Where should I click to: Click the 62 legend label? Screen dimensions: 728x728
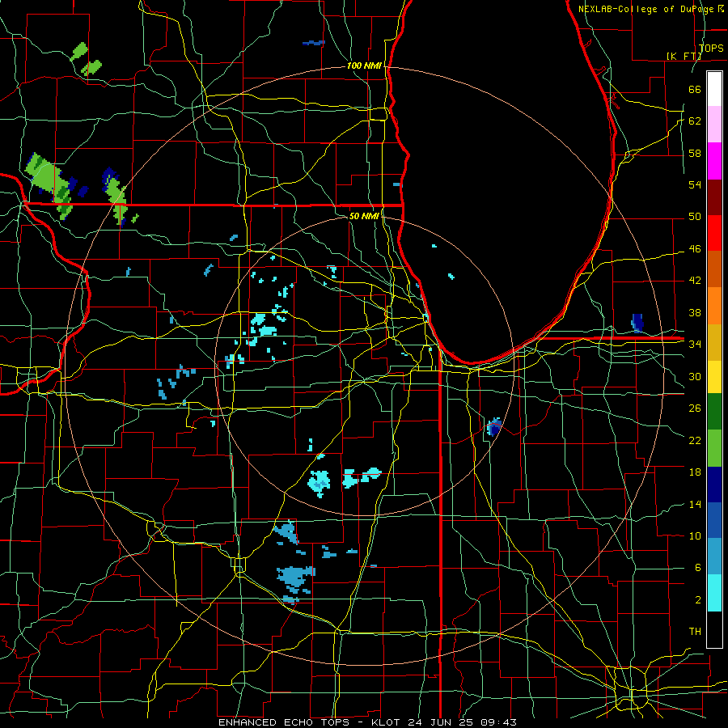click(x=695, y=121)
